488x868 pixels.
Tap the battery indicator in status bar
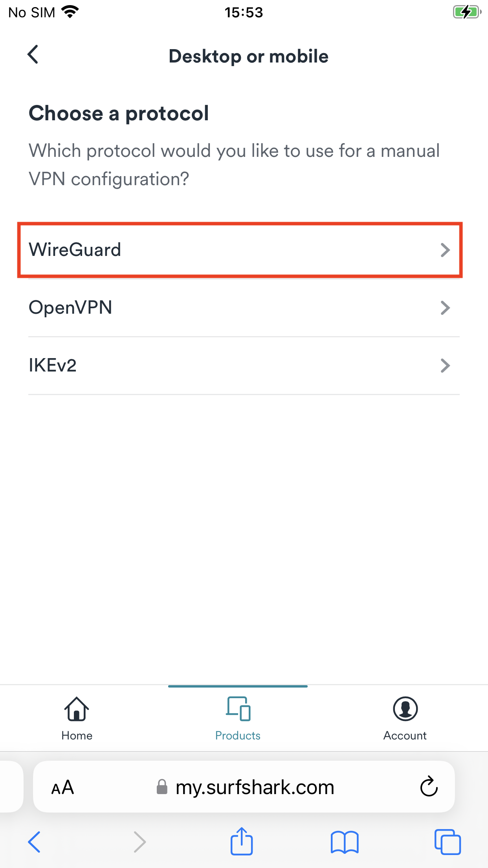(x=467, y=12)
